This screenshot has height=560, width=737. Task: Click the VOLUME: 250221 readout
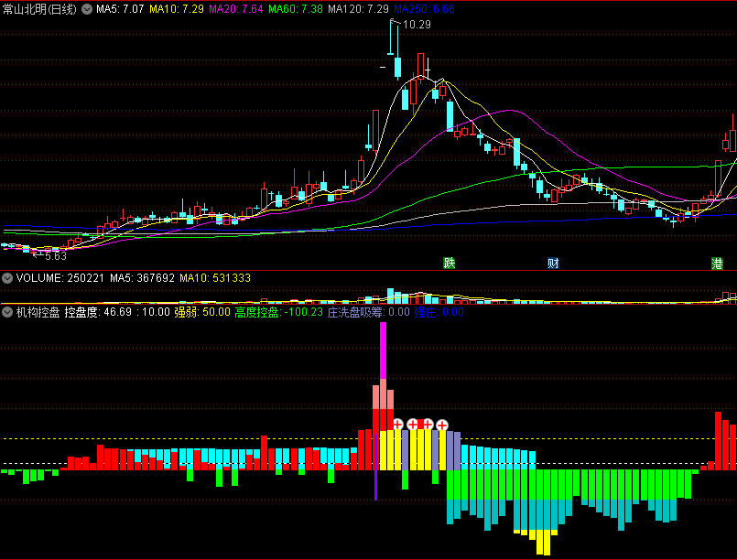[x=60, y=278]
